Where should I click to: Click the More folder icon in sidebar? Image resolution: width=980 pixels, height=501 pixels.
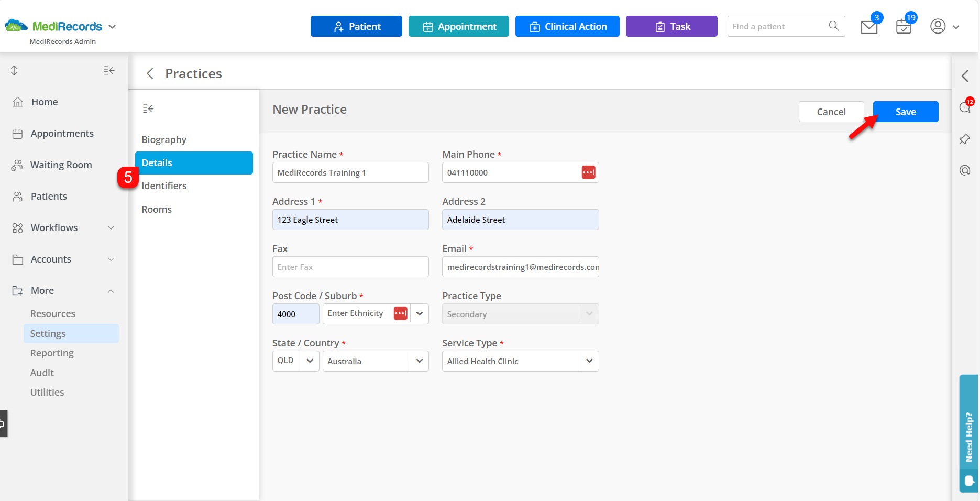coord(17,291)
